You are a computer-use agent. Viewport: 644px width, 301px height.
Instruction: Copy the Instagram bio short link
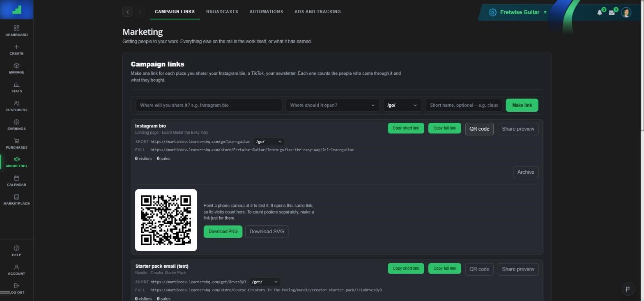pyautogui.click(x=406, y=129)
